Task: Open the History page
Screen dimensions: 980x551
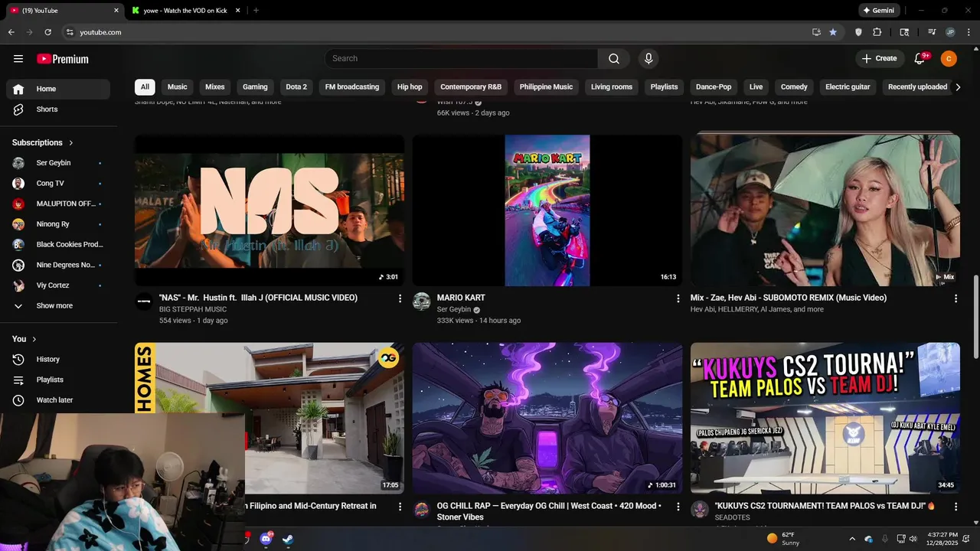Action: tap(58, 360)
